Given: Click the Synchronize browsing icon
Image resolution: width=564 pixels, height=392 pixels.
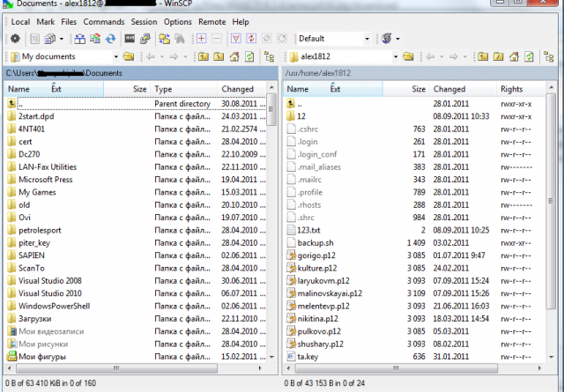Looking at the screenshot, I should click(165, 39).
